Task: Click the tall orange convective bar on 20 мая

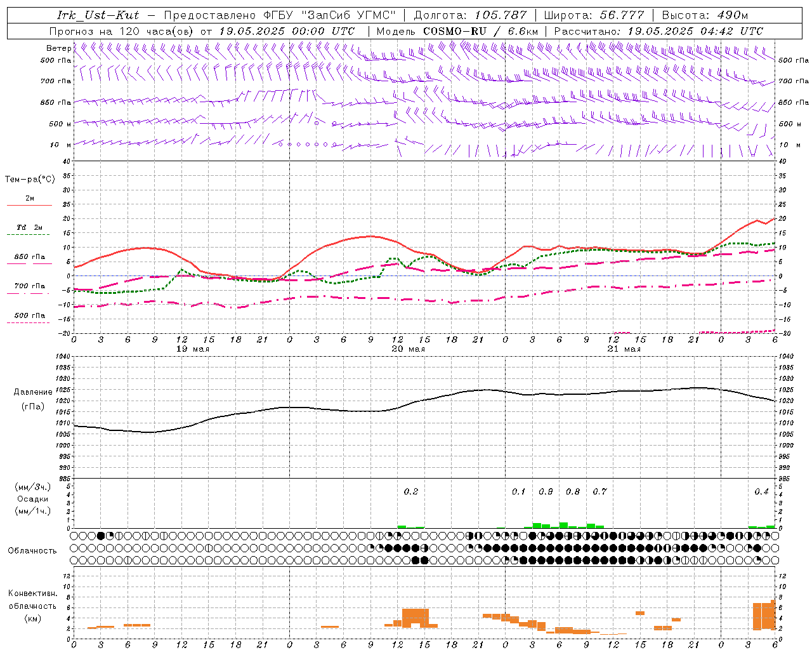Action: click(x=416, y=618)
